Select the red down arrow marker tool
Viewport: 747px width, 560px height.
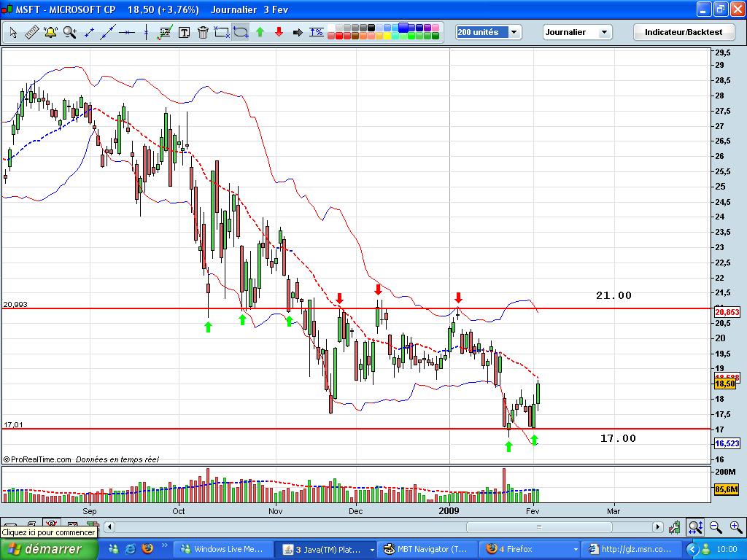(x=279, y=32)
